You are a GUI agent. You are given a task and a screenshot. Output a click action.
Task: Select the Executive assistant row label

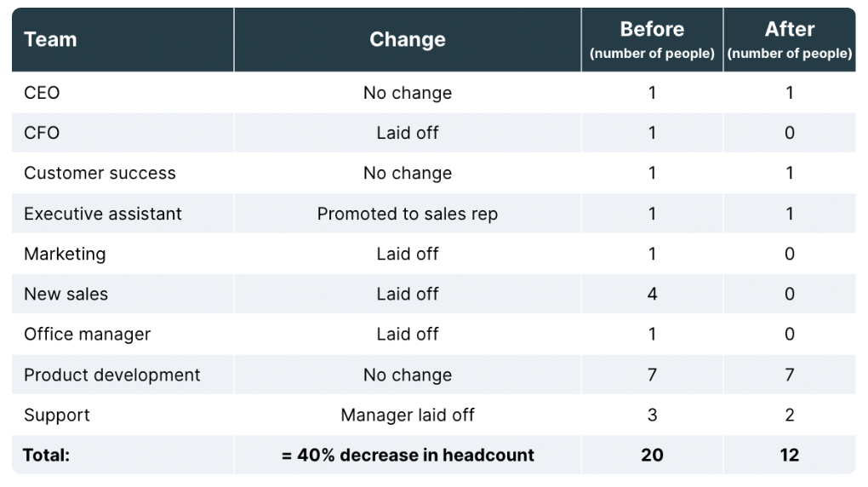pyautogui.click(x=102, y=214)
